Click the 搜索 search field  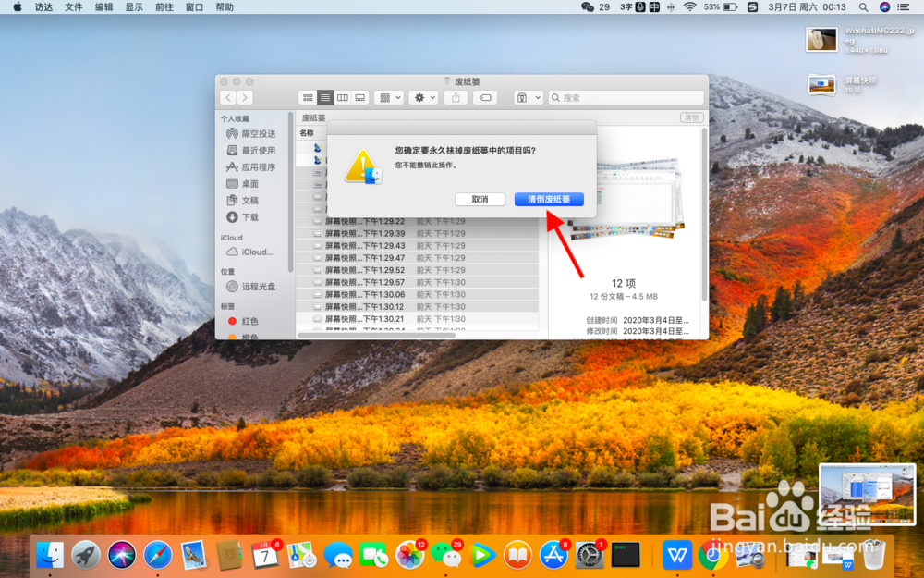(x=626, y=98)
